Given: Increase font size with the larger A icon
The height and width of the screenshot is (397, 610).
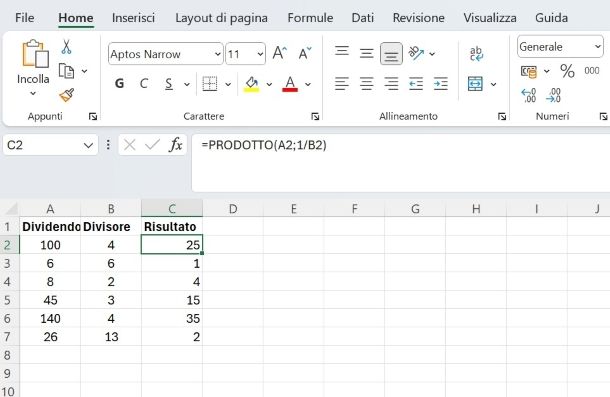Looking at the screenshot, I should (x=279, y=53).
